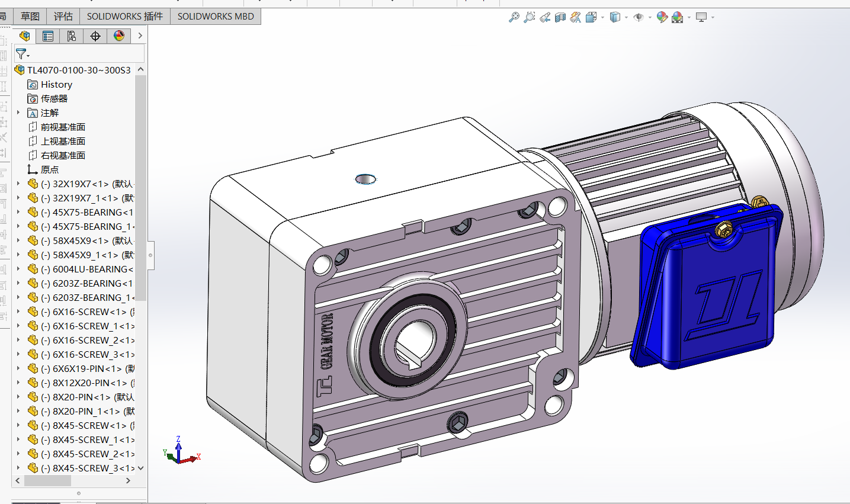This screenshot has height=504, width=850.
Task: Select the 传感器 folder
Action: 48,99
